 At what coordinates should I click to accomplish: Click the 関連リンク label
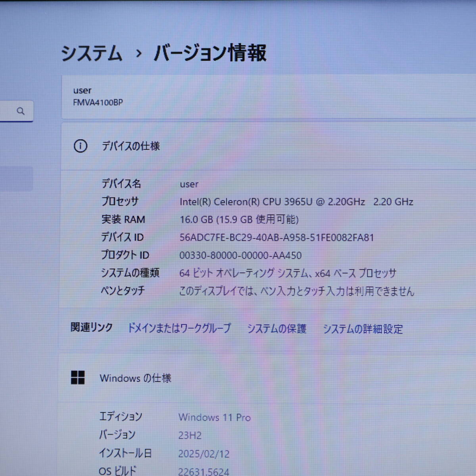92,327
